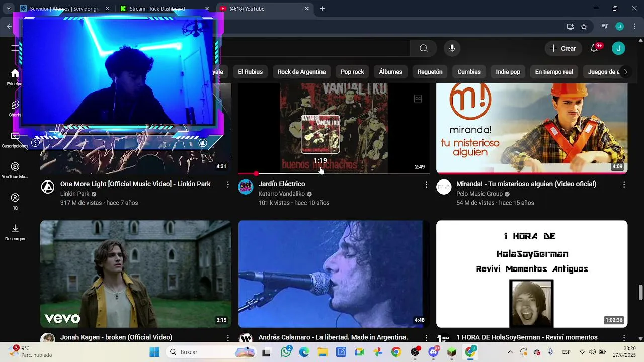Open Discord from the taskbar
The image size is (644, 362).
(433, 352)
